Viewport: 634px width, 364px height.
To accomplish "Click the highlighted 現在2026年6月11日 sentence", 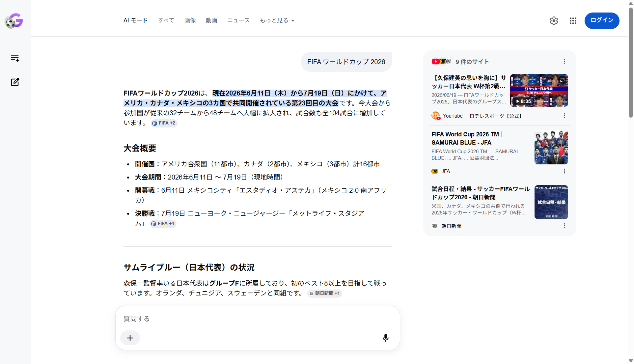I will pos(255,98).
